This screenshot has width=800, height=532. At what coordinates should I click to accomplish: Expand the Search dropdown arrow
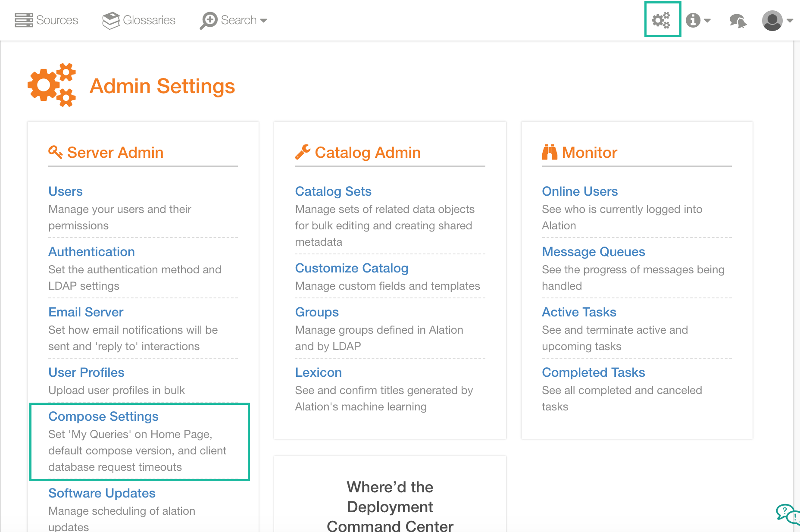264,21
